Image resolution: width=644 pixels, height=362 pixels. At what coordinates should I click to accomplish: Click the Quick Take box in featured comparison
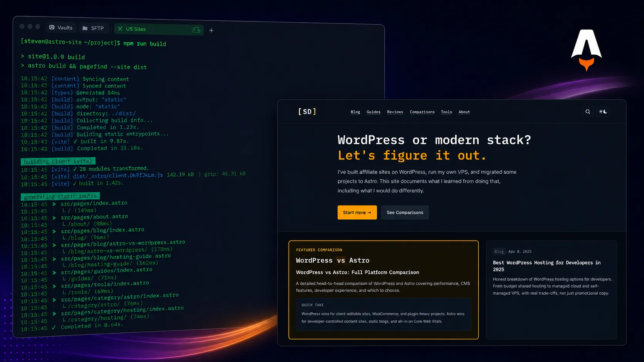383,314
